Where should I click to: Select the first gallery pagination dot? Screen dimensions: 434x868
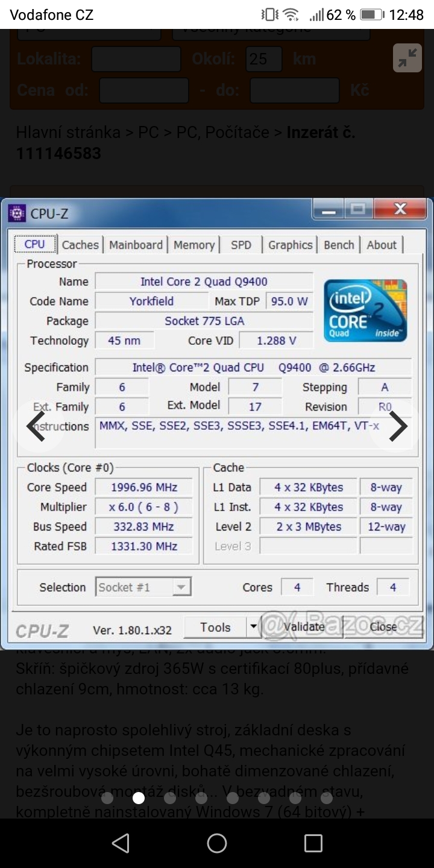click(x=107, y=799)
